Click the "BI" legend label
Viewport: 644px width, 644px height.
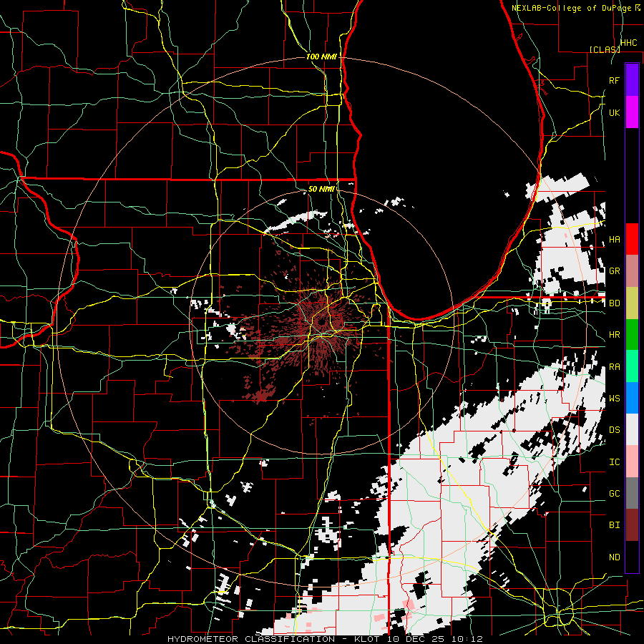(x=614, y=525)
